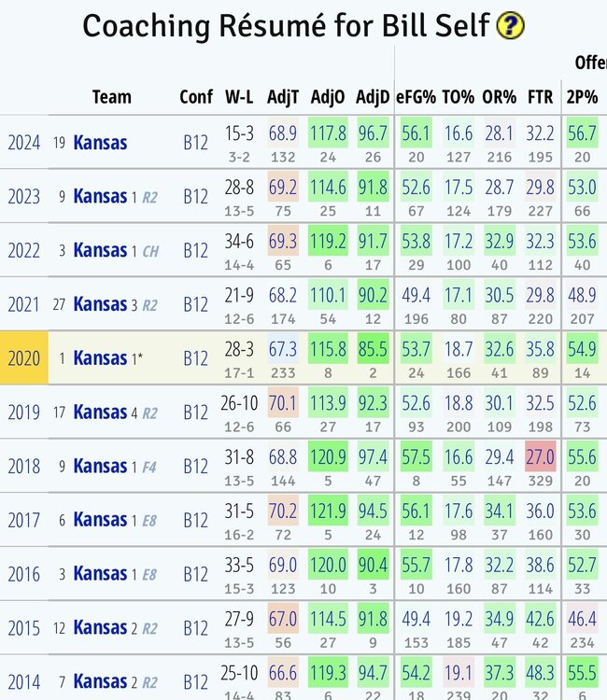This screenshot has height=700, width=607.
Task: Click the TO% column header
Action: click(x=458, y=97)
